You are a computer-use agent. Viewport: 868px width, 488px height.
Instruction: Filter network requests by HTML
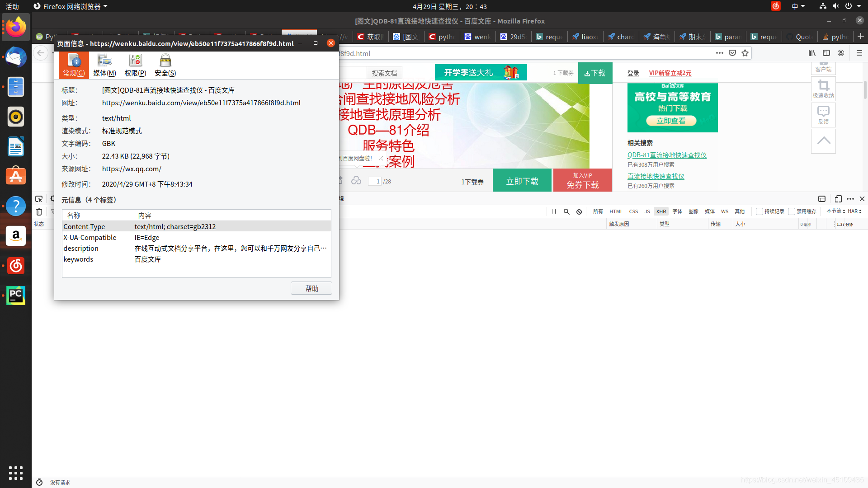616,211
